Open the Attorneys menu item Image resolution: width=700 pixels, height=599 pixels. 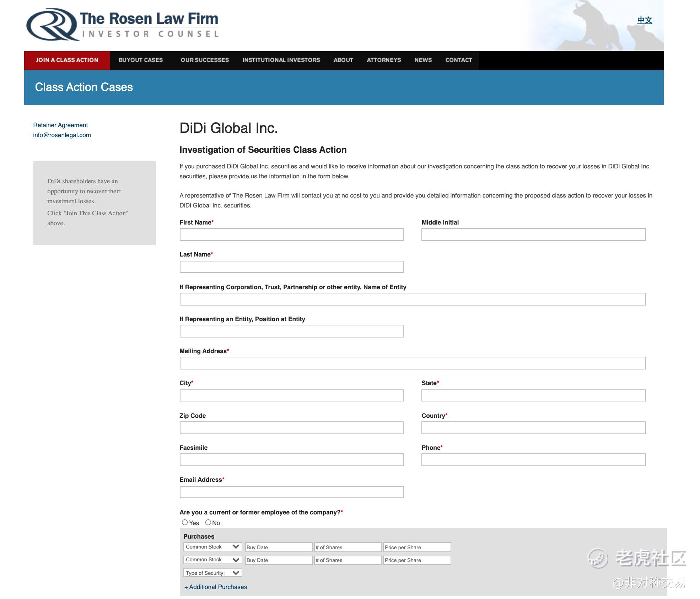[x=384, y=60]
